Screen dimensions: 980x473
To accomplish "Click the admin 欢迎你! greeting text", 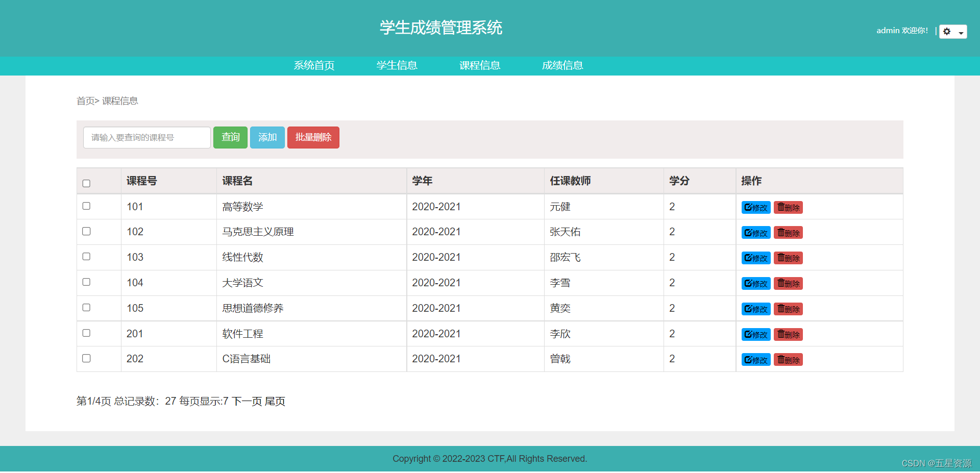I will coord(902,31).
